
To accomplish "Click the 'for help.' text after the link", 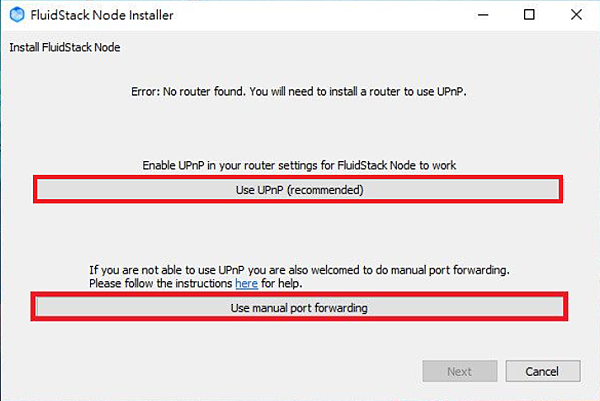I will point(282,284).
